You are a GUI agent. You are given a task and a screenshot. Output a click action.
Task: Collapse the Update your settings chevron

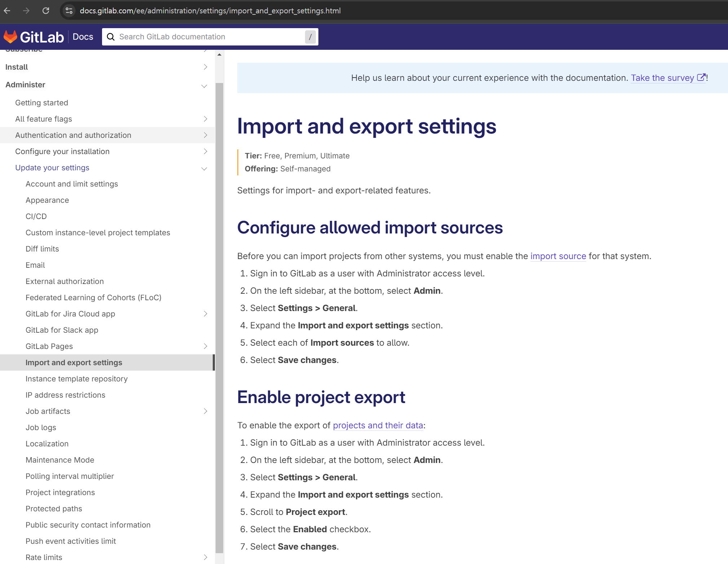pyautogui.click(x=204, y=169)
